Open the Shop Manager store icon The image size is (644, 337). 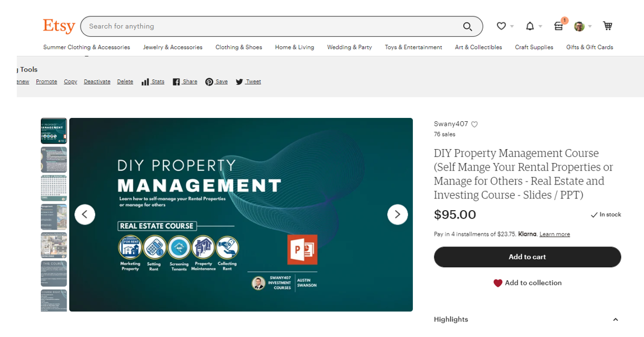point(558,26)
